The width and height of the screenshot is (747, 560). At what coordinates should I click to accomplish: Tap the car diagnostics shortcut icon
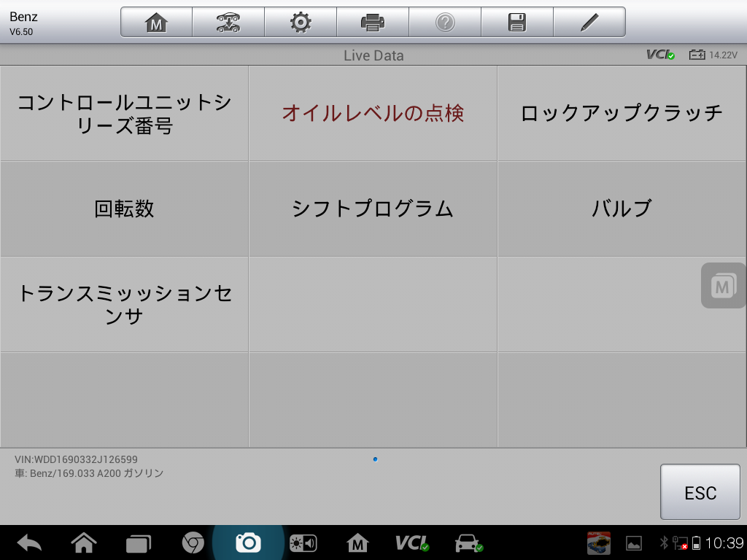coord(469,542)
